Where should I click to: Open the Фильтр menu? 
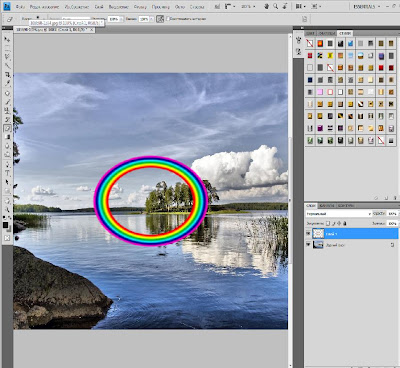(140, 7)
